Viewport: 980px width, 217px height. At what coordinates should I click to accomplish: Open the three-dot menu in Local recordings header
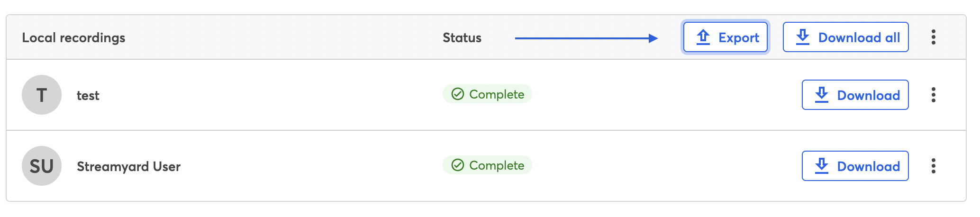point(933,37)
